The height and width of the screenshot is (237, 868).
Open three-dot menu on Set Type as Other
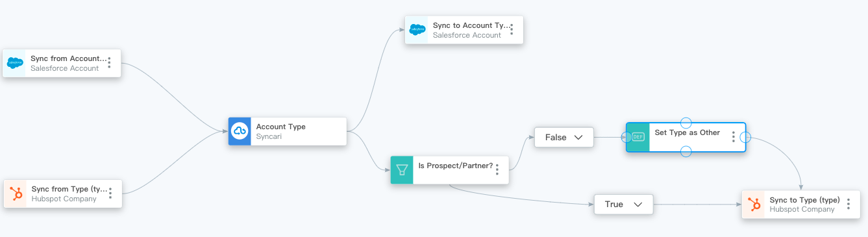pyautogui.click(x=734, y=137)
